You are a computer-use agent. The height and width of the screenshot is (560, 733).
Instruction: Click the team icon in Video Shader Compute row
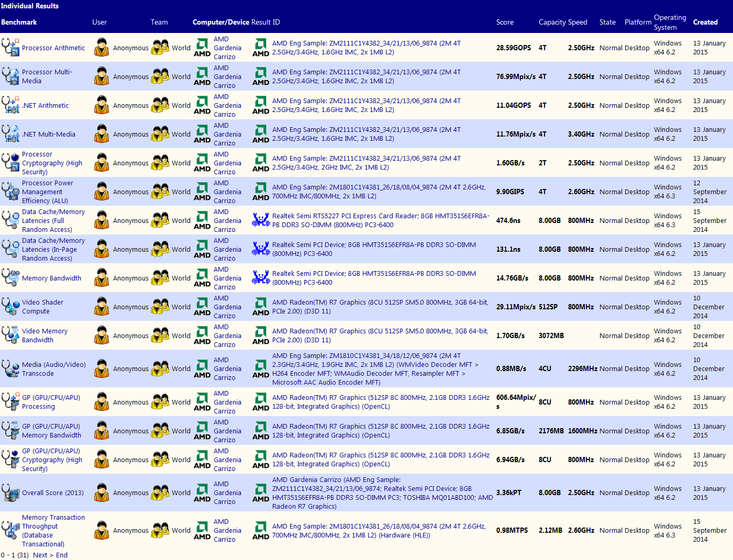pos(160,306)
